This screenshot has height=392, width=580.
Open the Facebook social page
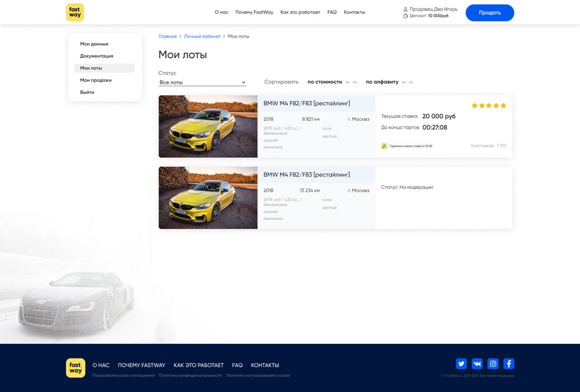click(508, 363)
